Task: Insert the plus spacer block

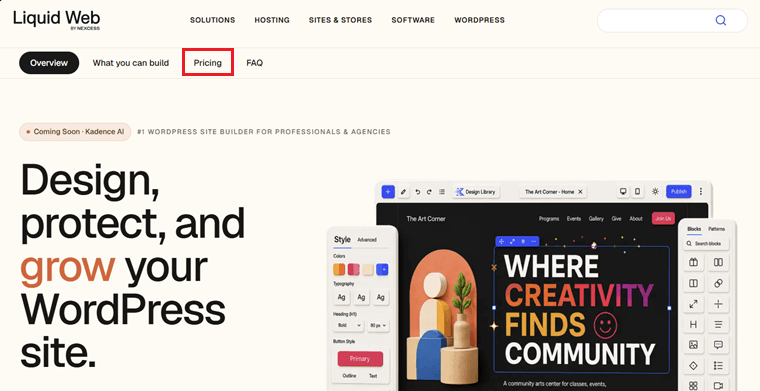Action: tap(718, 304)
